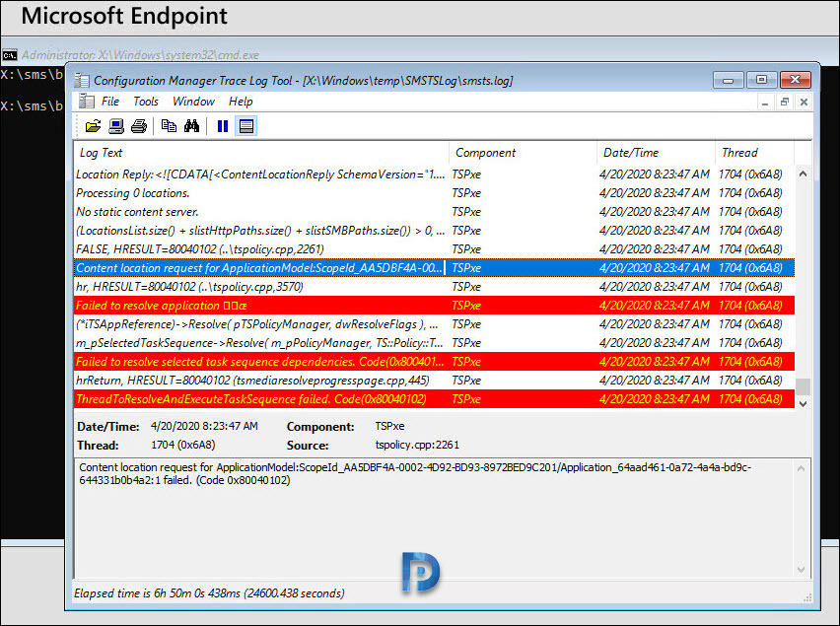Viewport: 840px width, 626px height.
Task: Click the Copy to clipboard icon
Action: (x=169, y=126)
